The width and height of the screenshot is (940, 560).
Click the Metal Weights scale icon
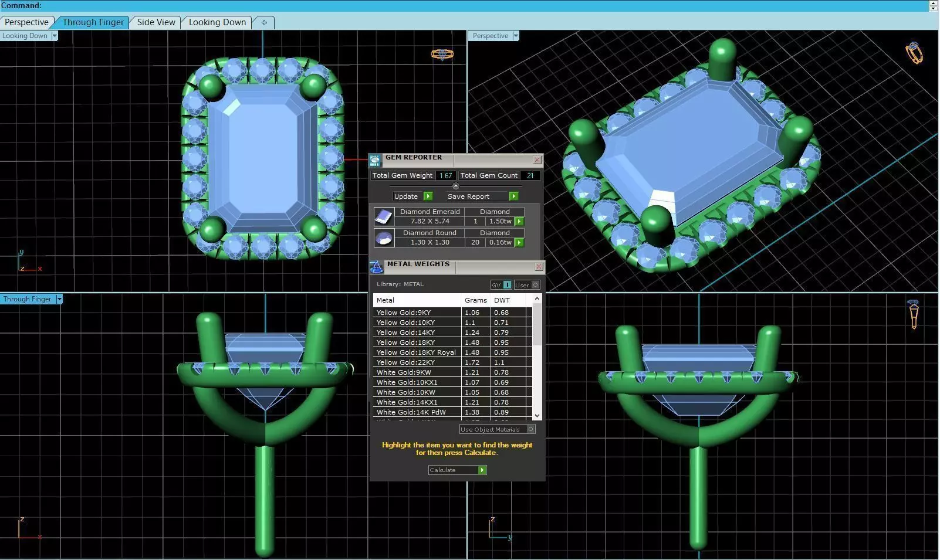tap(376, 267)
